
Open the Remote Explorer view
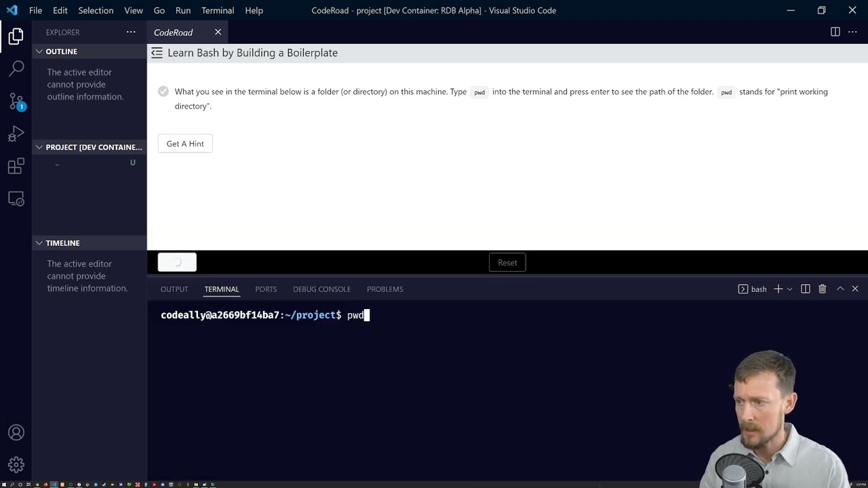[16, 199]
